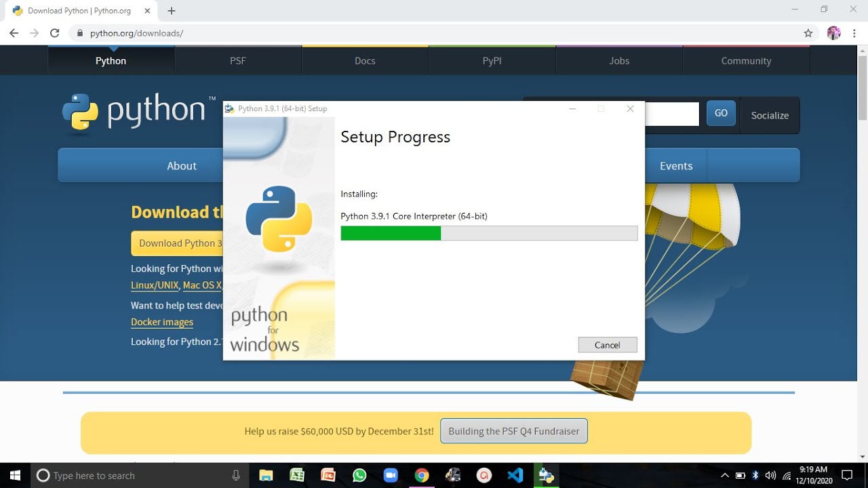Close the Download Python browser tab
Screen dimensions: 868x488
[147, 11]
